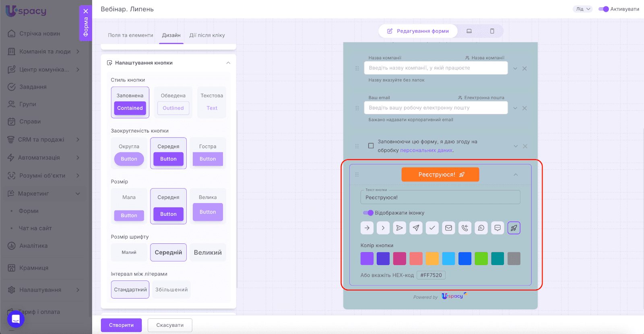Open the chat widget bubble
The image size is (644, 334).
click(x=16, y=319)
